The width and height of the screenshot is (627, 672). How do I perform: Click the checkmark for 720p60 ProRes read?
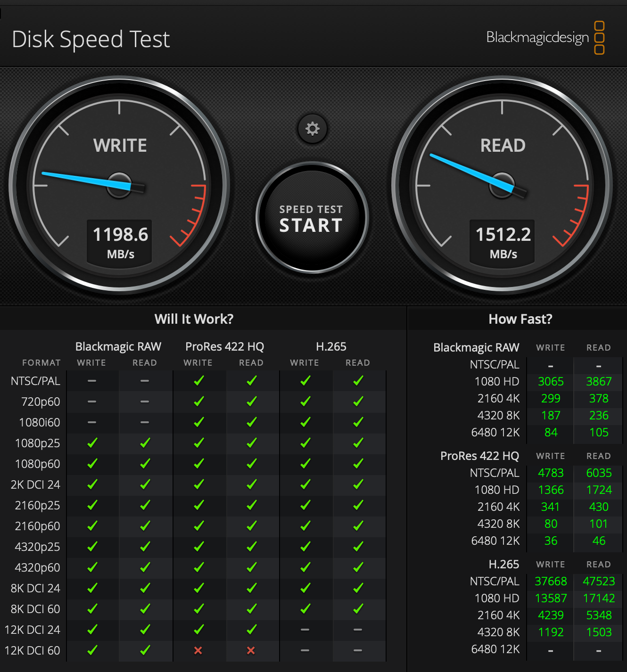pos(251,401)
